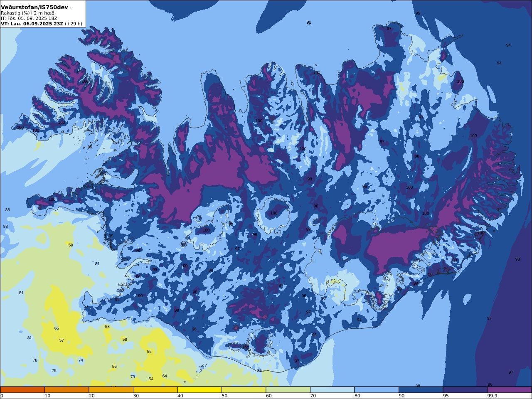Click the 'VT: Lau. 06.09.2025 23Z' valid time
The image size is (532, 399).
32,24
